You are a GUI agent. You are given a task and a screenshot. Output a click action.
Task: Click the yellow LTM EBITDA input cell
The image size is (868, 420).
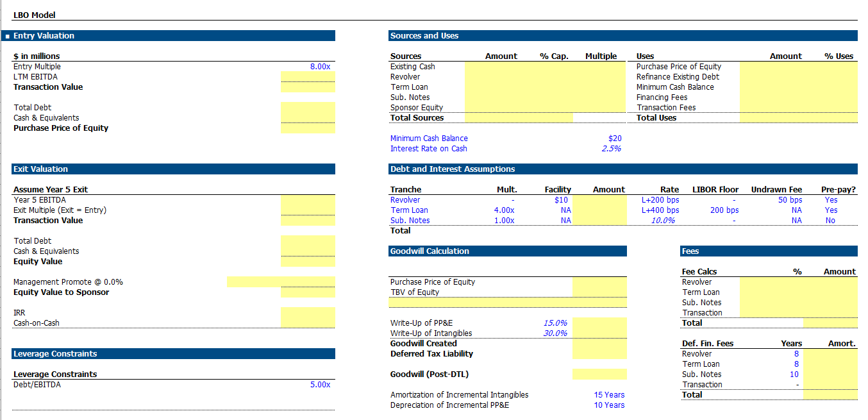click(x=308, y=77)
